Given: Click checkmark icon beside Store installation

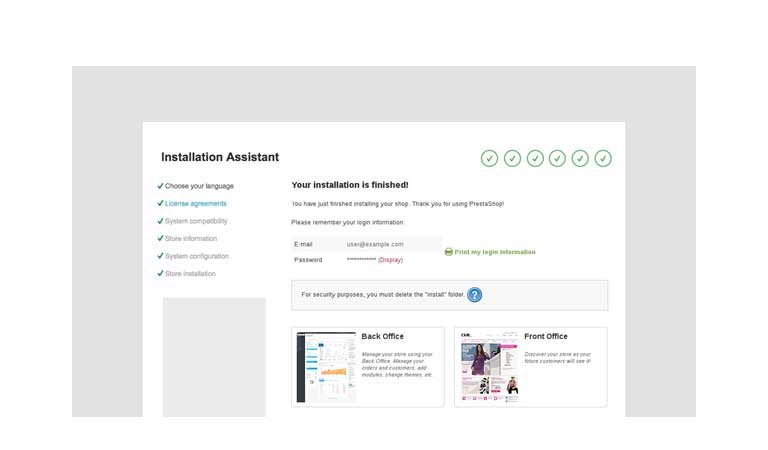Looking at the screenshot, I should (x=160, y=273).
